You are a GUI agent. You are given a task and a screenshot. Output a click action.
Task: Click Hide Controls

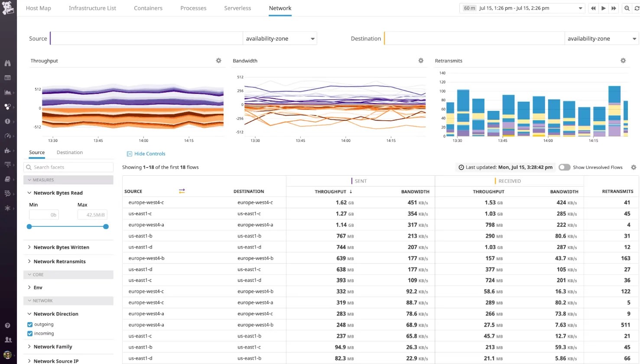(x=146, y=154)
